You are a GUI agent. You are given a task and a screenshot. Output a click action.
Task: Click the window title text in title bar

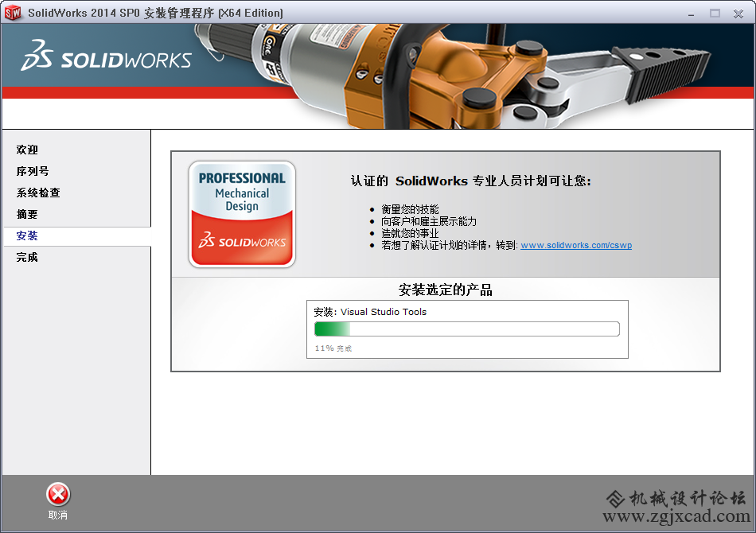[x=155, y=13]
